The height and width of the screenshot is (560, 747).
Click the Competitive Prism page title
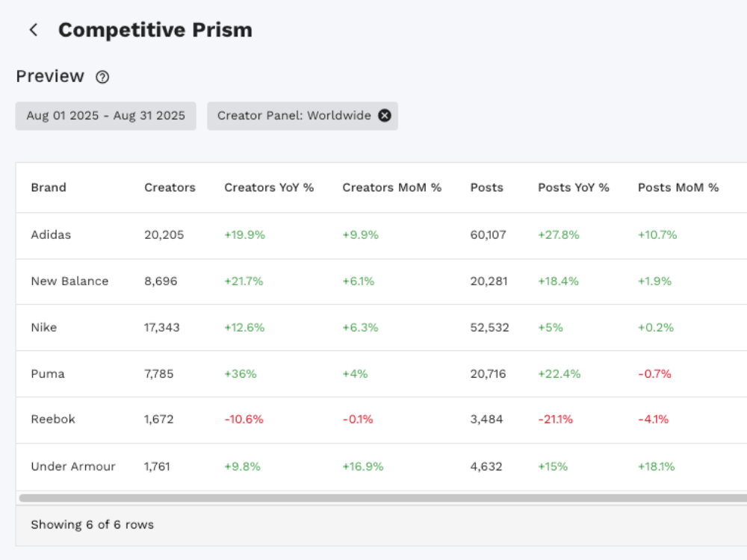pyautogui.click(x=155, y=30)
